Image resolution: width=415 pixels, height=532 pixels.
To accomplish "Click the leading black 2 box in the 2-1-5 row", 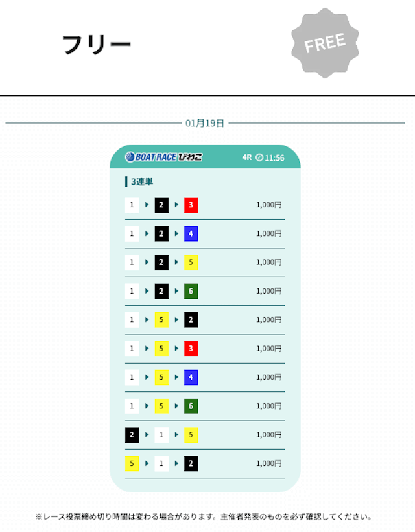I will point(132,434).
